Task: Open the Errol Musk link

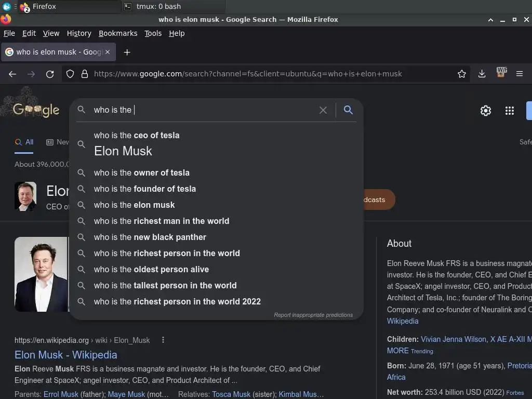Action: (61, 394)
